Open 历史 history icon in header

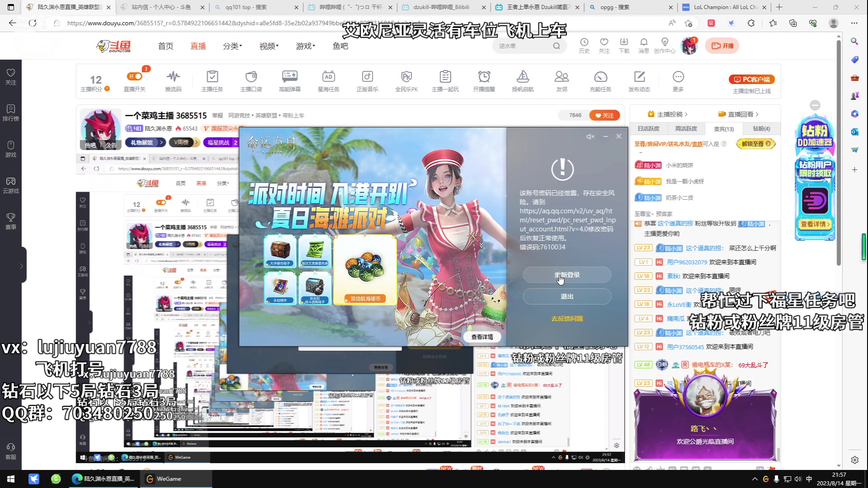(584, 46)
